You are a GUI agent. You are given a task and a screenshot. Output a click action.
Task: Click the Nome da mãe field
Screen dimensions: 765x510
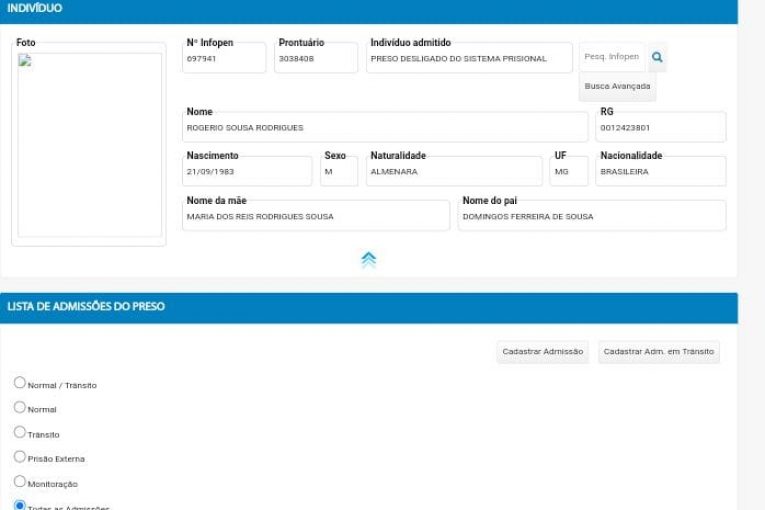coord(315,217)
